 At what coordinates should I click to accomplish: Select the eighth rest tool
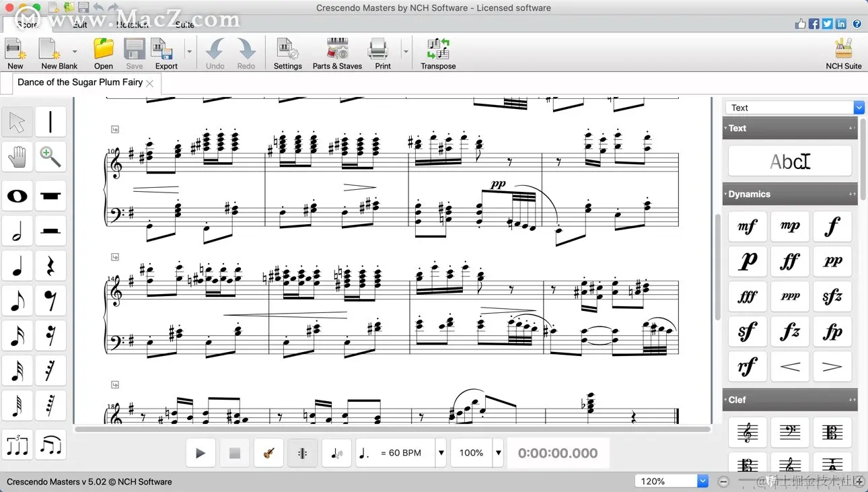pyautogui.click(x=50, y=301)
